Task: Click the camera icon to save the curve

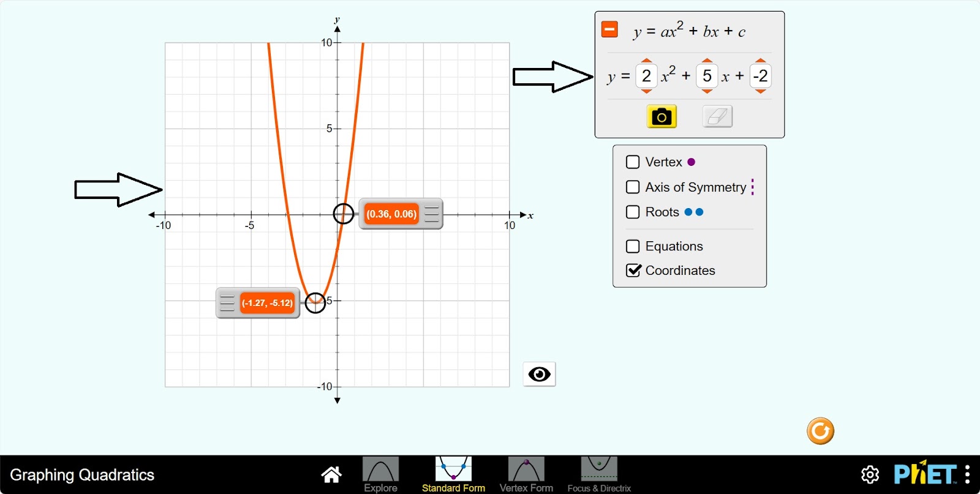Action: (661, 116)
